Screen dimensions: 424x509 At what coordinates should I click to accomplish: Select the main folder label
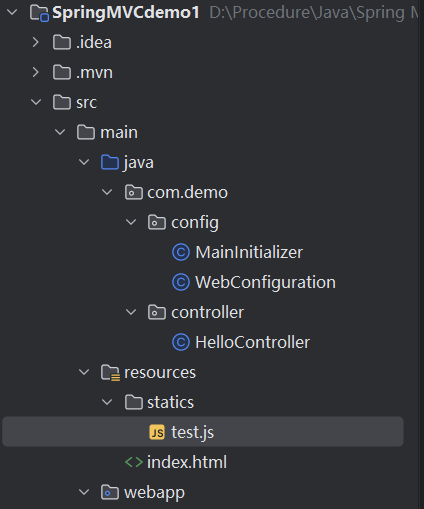(119, 132)
